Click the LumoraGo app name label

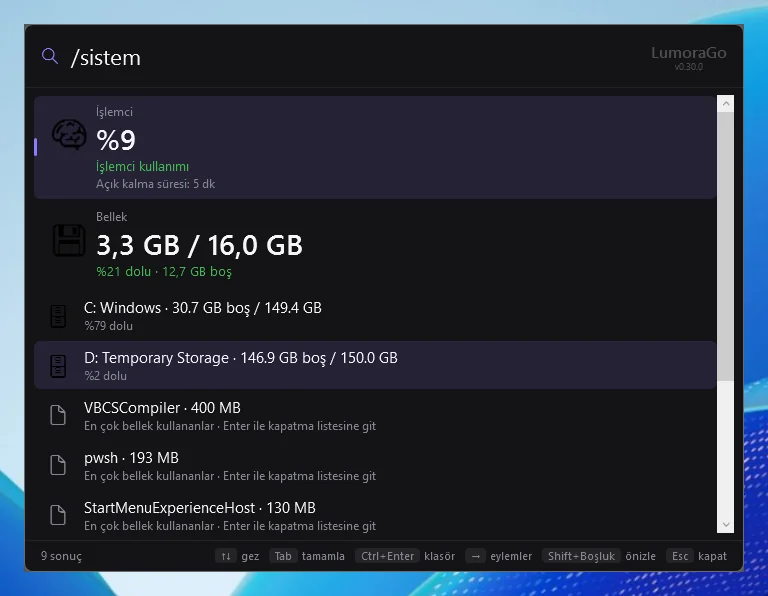[x=688, y=52]
